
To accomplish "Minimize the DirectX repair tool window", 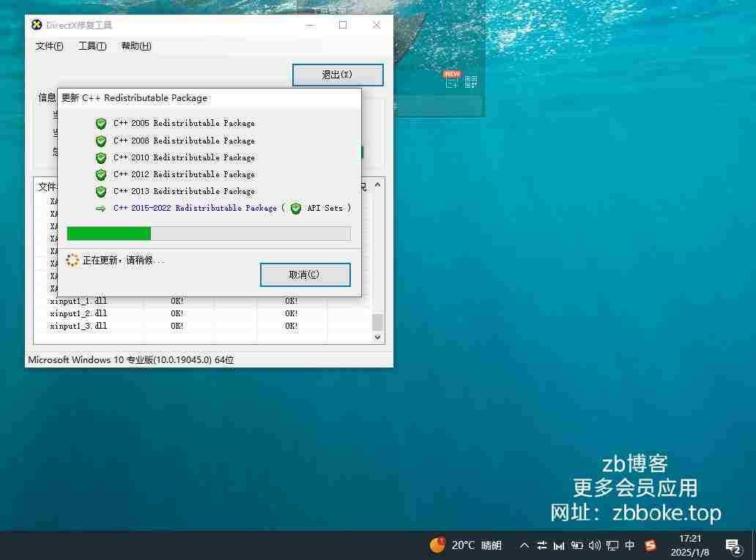I will [x=310, y=25].
